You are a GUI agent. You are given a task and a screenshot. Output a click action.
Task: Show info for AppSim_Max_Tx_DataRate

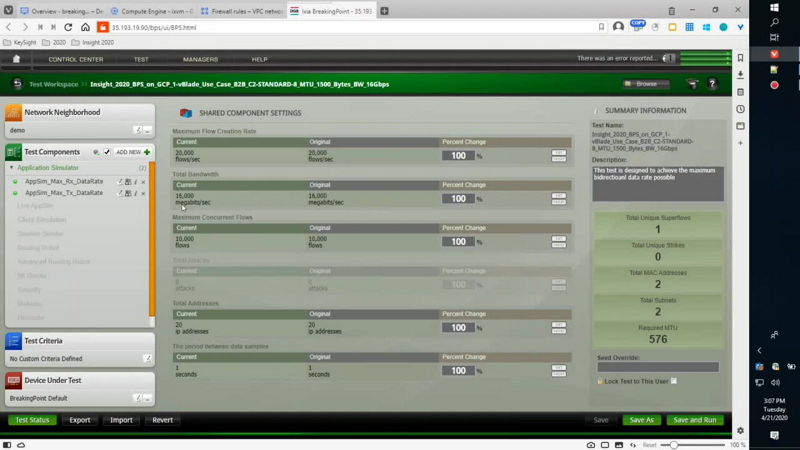136,193
